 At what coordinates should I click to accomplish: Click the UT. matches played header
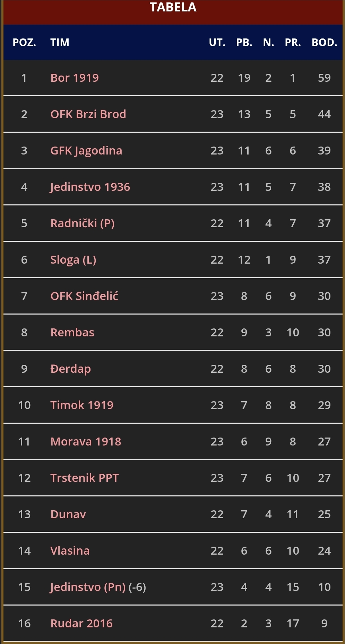tap(217, 43)
